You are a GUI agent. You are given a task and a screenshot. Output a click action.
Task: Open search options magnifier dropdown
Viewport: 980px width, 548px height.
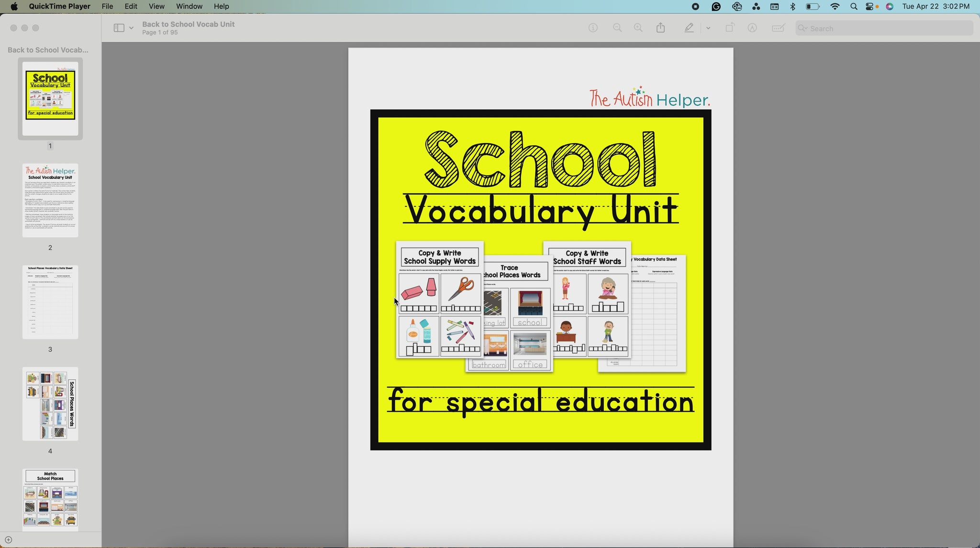pyautogui.click(x=802, y=28)
